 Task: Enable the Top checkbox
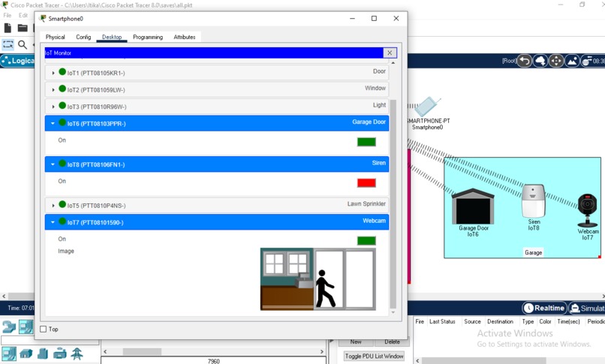pos(44,329)
